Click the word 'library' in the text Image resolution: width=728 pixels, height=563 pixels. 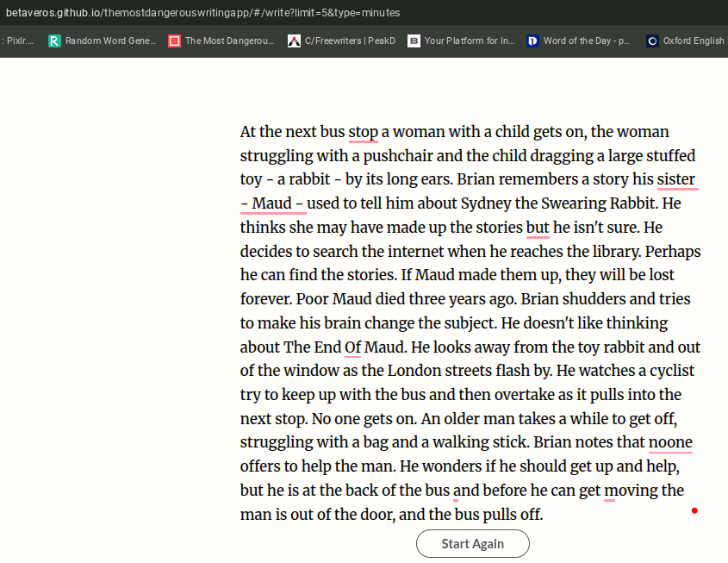(617, 252)
